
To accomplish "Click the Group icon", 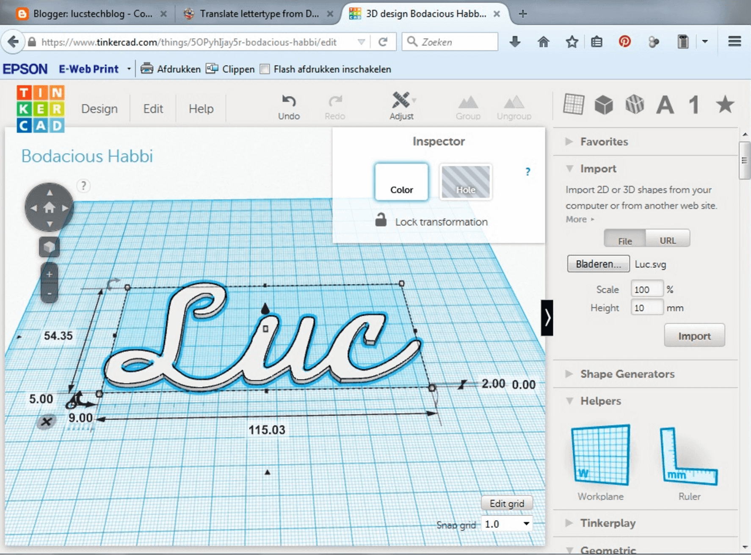I will point(468,107).
